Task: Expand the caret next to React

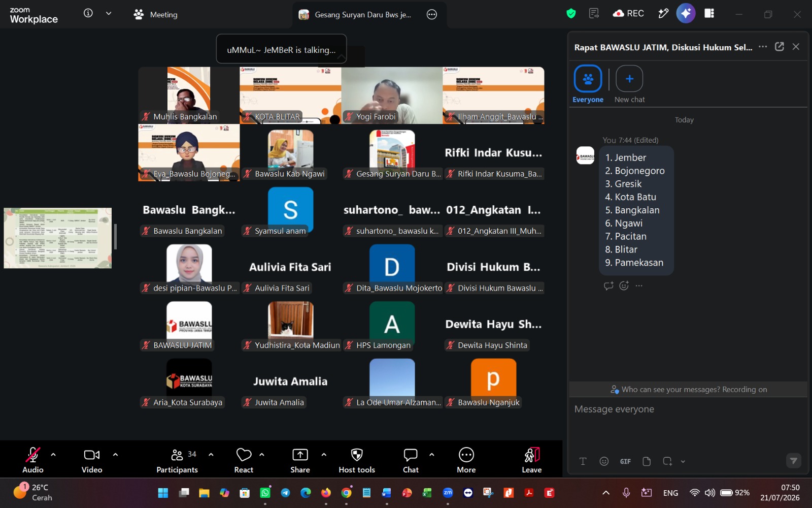Action: [x=262, y=455]
